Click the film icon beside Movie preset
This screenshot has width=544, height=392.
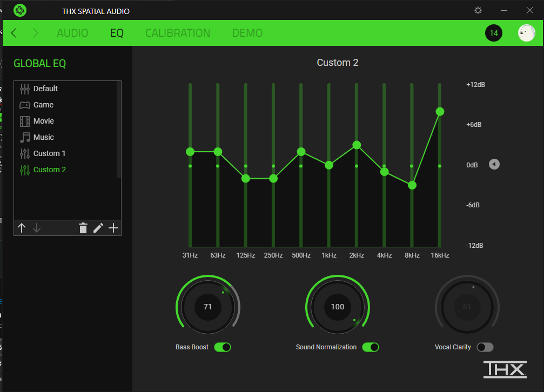[25, 121]
